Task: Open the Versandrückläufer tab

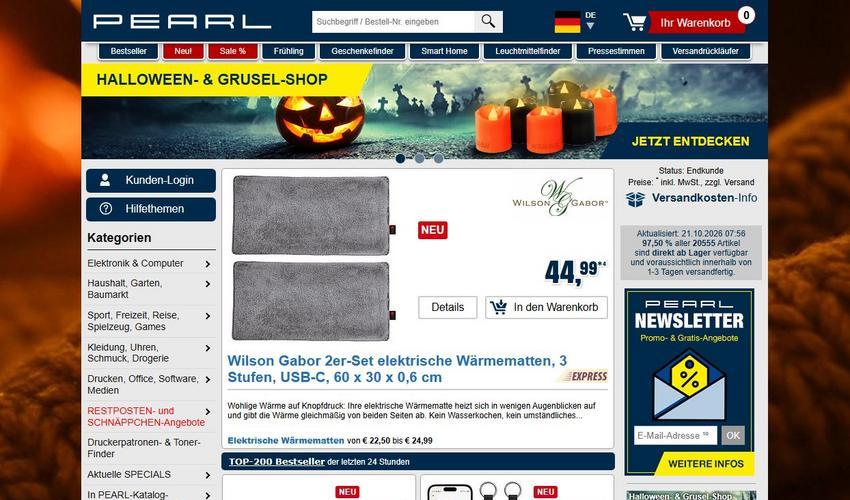Action: pyautogui.click(x=706, y=51)
